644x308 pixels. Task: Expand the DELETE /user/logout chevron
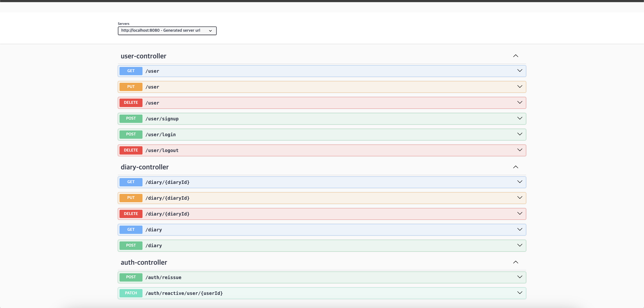[519, 150]
